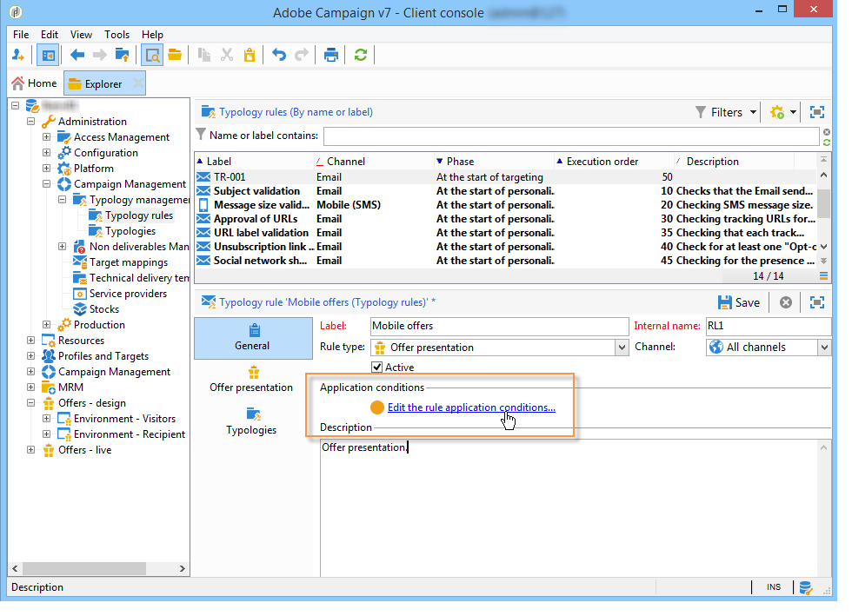Screen dimensions: 852x616
Task: Toggle the navigation panel toolbar icon
Action: pyautogui.click(x=48, y=55)
